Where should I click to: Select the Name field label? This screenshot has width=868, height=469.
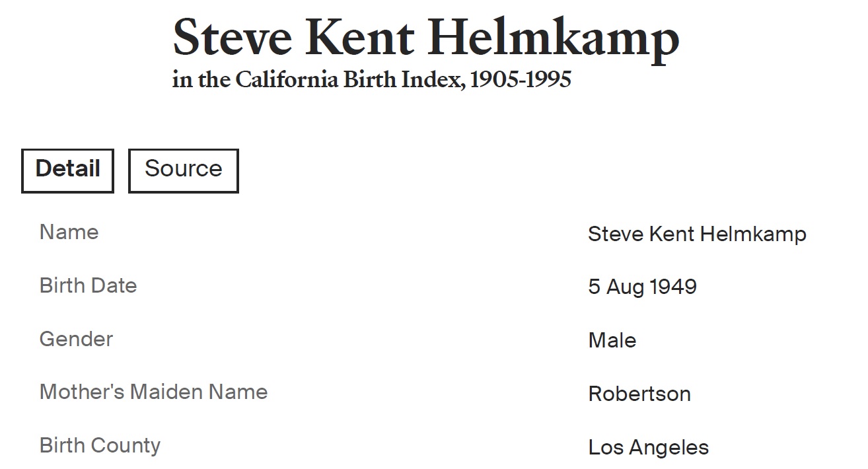(x=69, y=233)
